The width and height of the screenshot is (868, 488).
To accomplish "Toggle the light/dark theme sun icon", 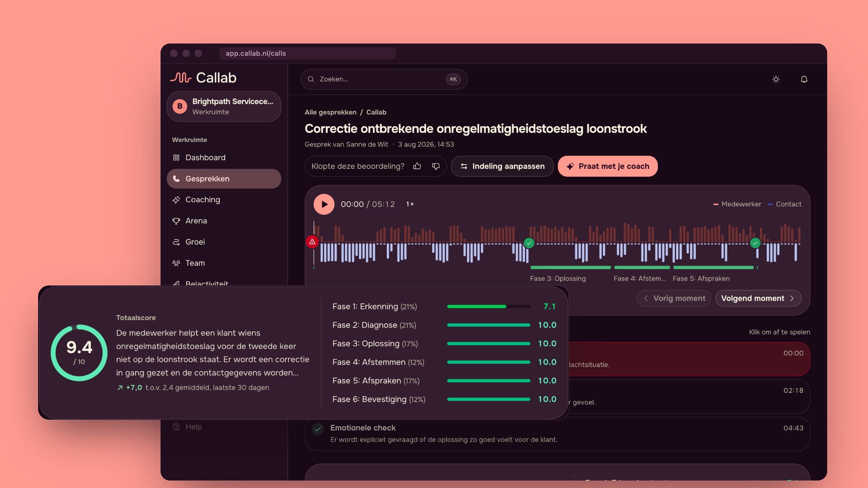I will pyautogui.click(x=775, y=79).
